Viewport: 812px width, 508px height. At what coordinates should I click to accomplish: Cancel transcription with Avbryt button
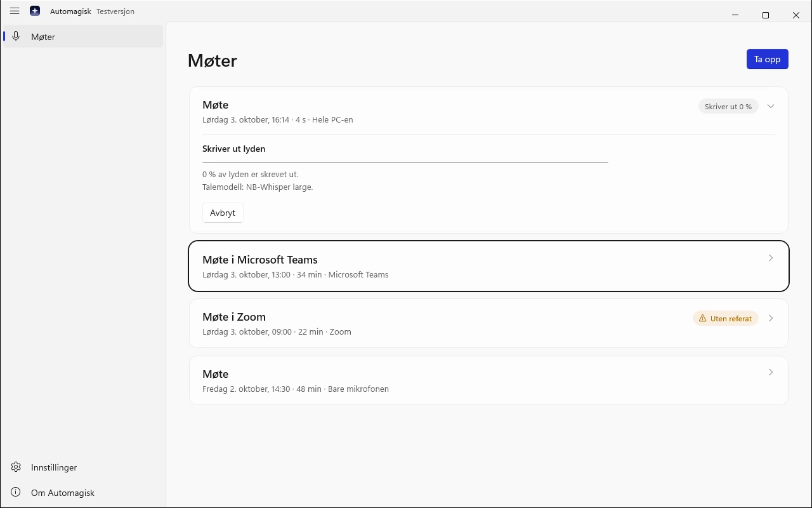point(223,213)
